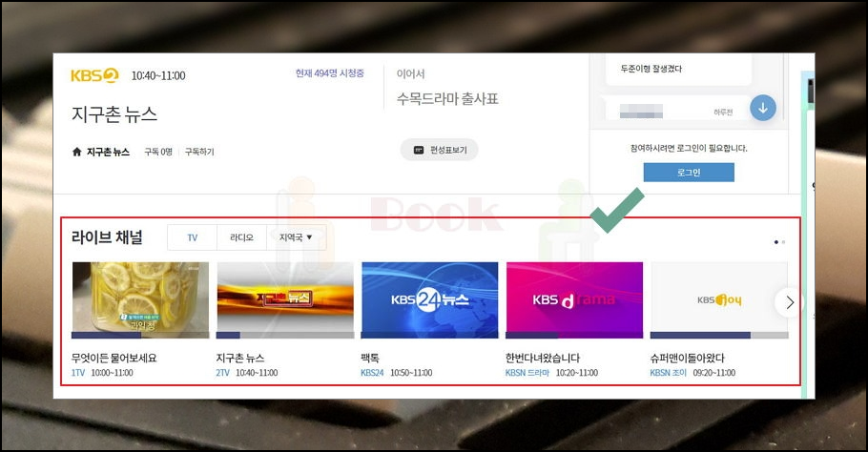This screenshot has width=868, height=452.
Task: Click the 로그인 button
Action: tap(689, 172)
